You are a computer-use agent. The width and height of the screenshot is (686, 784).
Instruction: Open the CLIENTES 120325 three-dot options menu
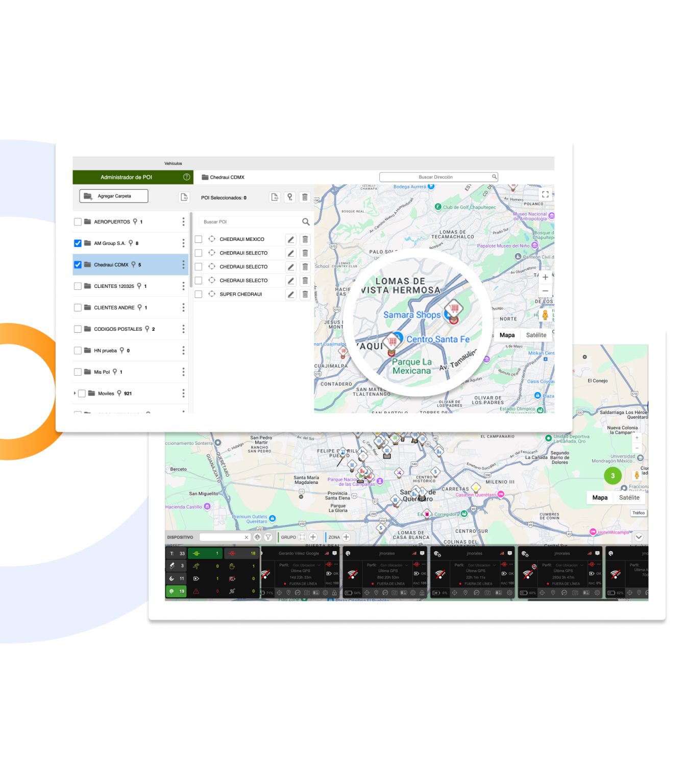183,286
